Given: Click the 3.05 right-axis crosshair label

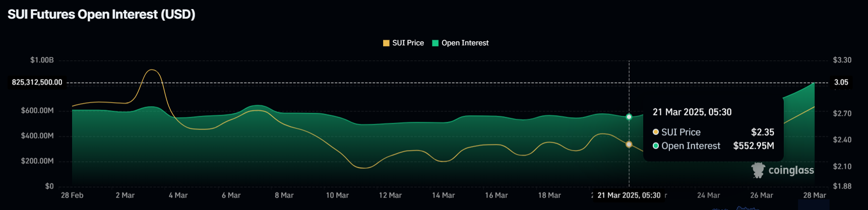Looking at the screenshot, I should click(x=841, y=82).
